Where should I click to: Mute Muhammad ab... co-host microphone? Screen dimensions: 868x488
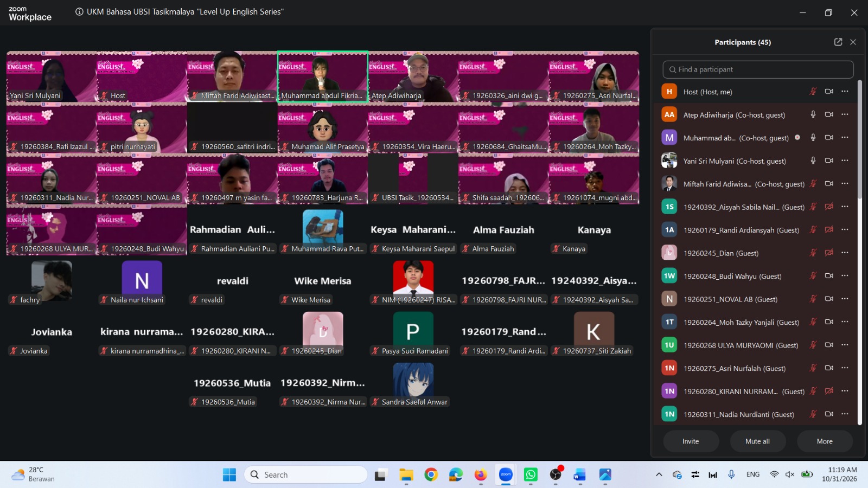pyautogui.click(x=813, y=138)
